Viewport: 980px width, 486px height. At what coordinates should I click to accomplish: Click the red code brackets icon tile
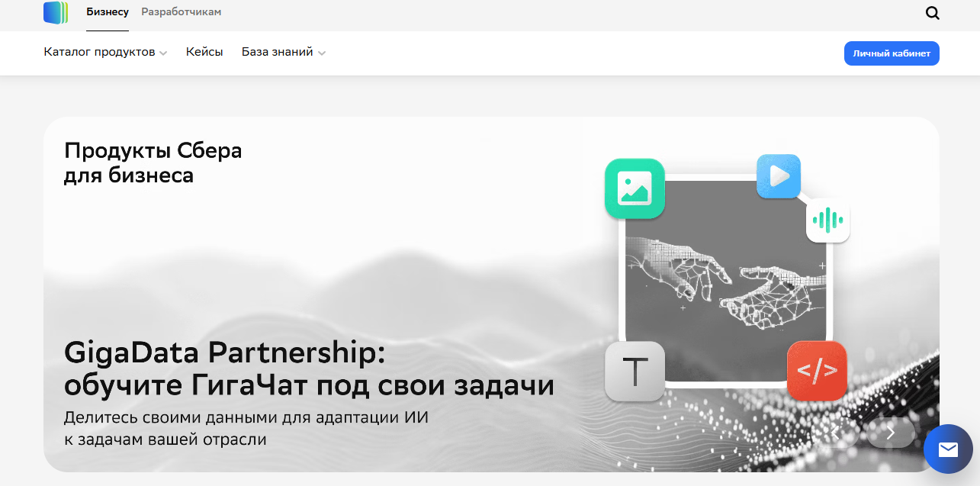click(817, 371)
